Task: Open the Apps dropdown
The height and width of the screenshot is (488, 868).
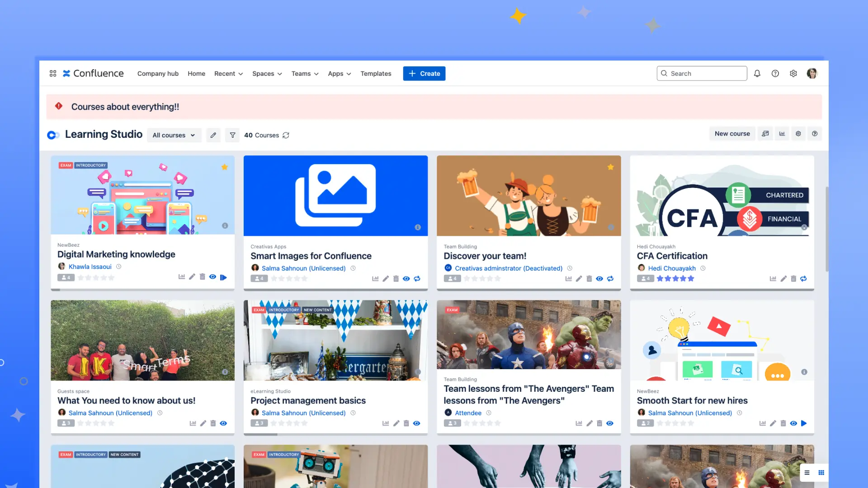Action: (x=339, y=73)
